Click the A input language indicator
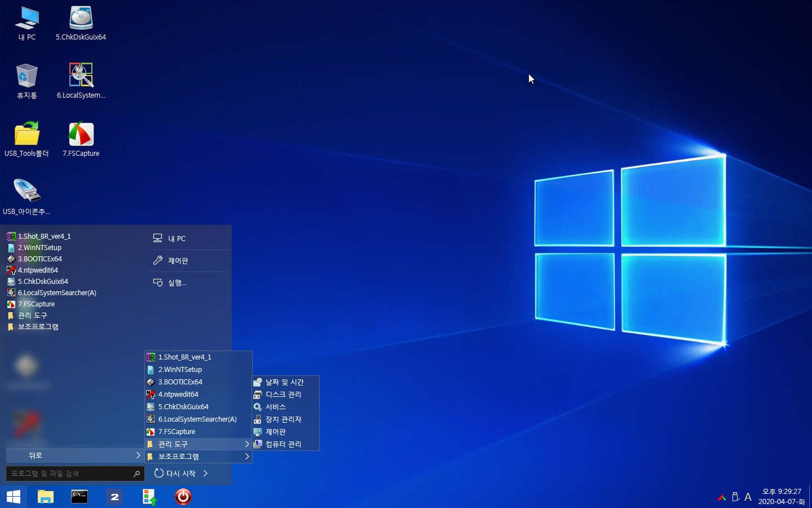The width and height of the screenshot is (812, 508). point(748,497)
